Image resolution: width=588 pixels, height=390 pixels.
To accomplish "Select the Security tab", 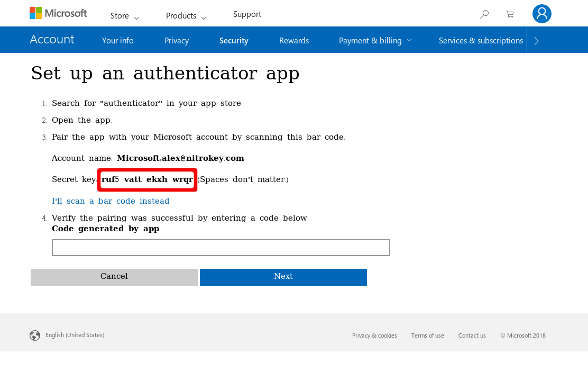I will tap(234, 41).
